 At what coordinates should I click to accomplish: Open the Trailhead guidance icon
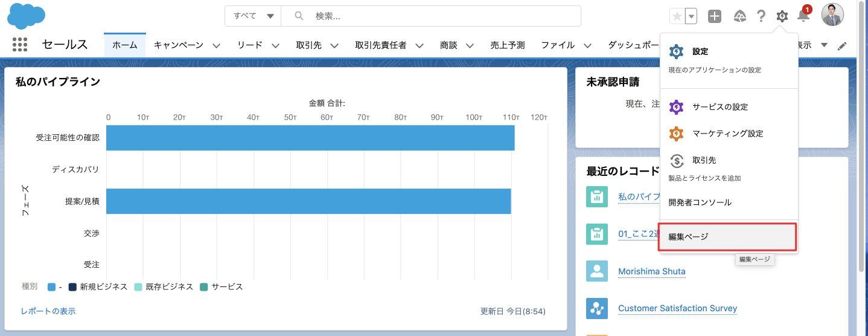pos(740,16)
